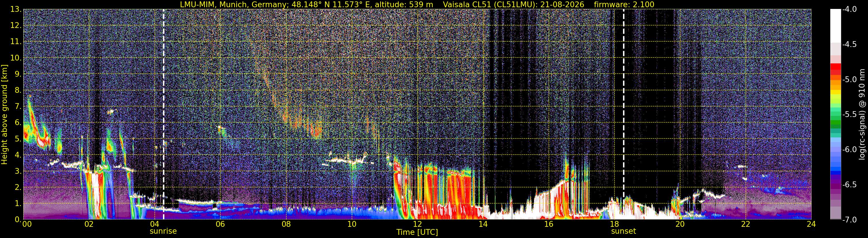This screenshot has width=868, height=238.
Task: Click the time tick '08' on the x-axis
Action: tap(286, 224)
